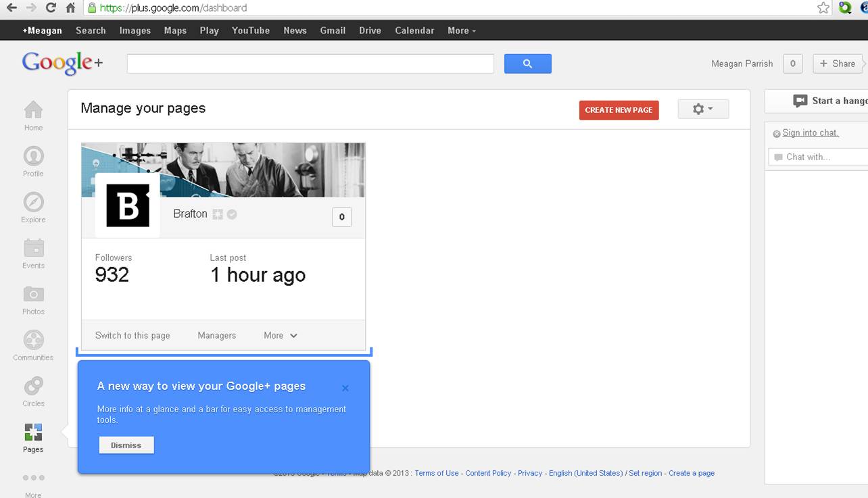Click the 932 followers count

tap(112, 274)
